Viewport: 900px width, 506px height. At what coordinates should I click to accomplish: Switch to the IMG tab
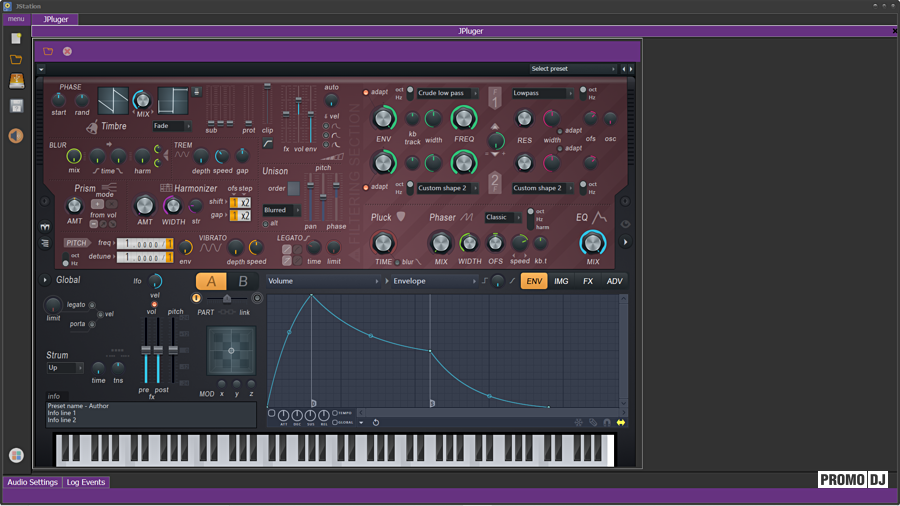click(x=561, y=281)
